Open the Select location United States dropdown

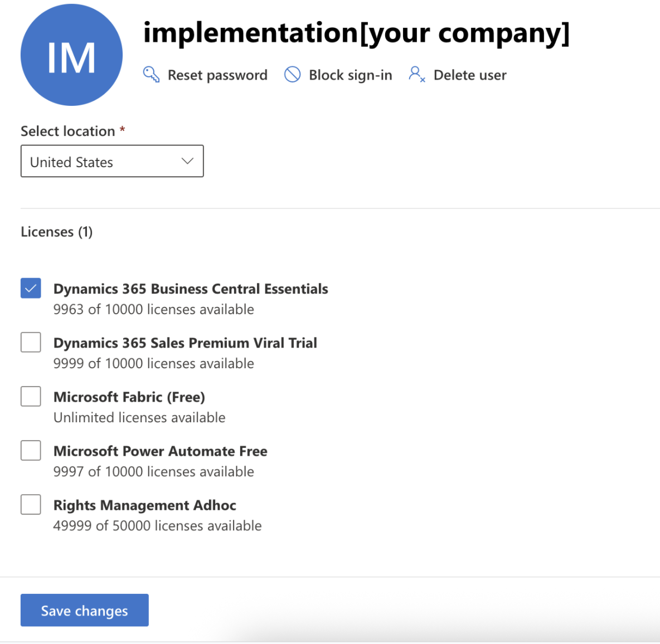pyautogui.click(x=112, y=161)
